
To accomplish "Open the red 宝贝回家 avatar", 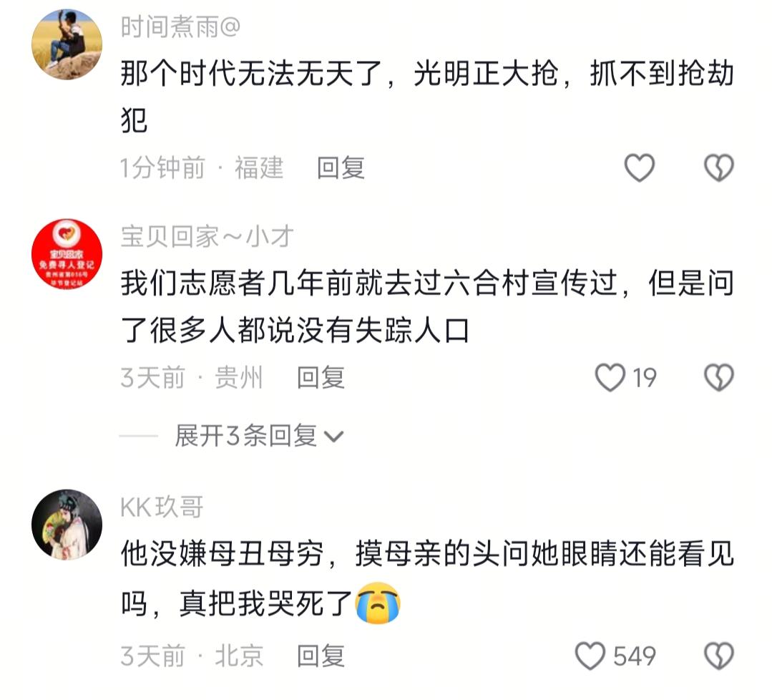I will click(x=67, y=254).
